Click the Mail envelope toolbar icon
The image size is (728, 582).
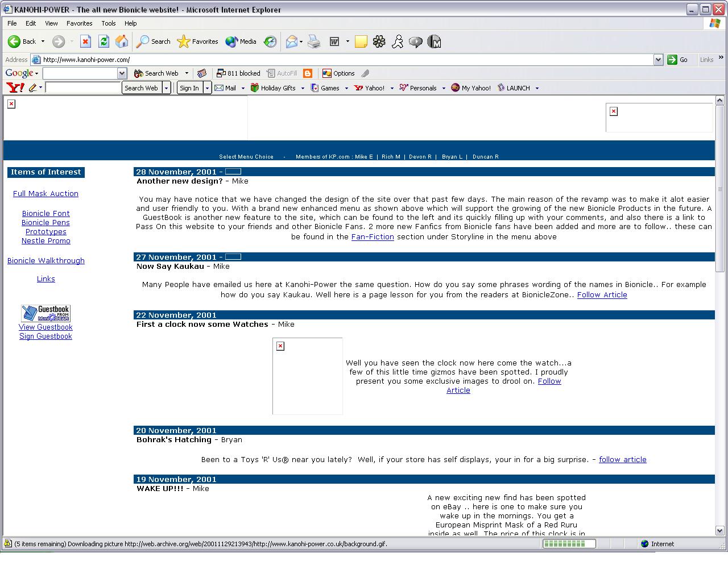(x=291, y=41)
